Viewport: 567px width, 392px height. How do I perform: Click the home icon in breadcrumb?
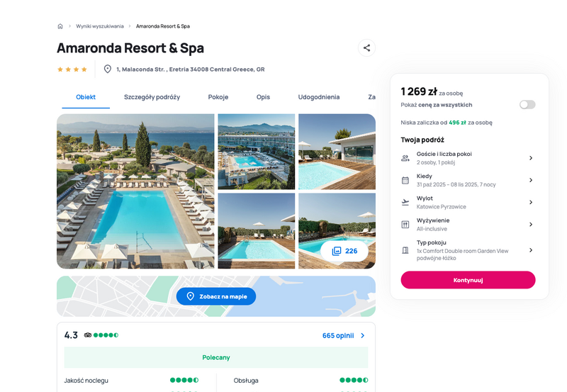pos(60,26)
